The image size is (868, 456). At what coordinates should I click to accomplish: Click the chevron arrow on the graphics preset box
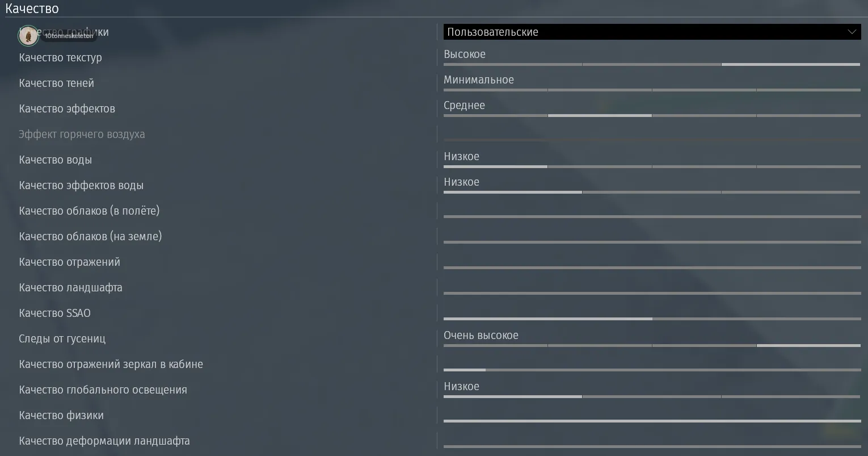point(852,32)
